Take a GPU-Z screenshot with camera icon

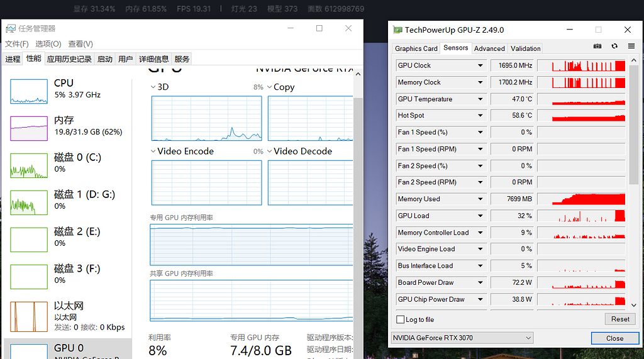coord(597,46)
